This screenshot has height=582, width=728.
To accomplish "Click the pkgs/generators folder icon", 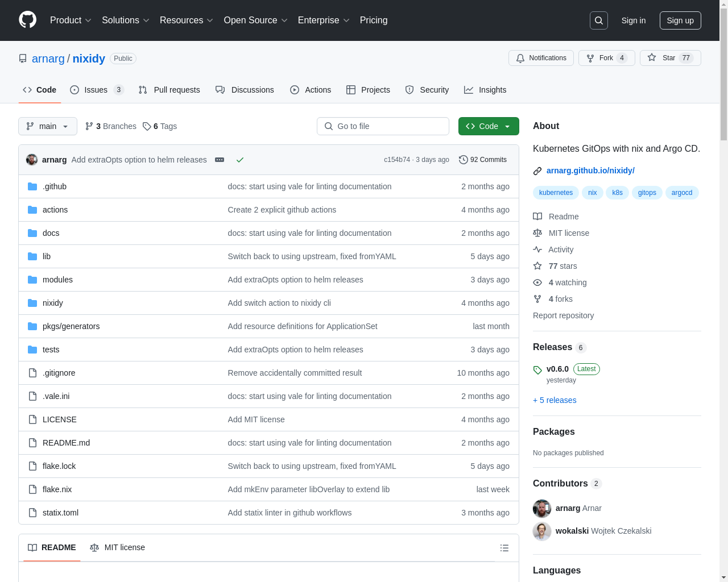I will 32,326.
